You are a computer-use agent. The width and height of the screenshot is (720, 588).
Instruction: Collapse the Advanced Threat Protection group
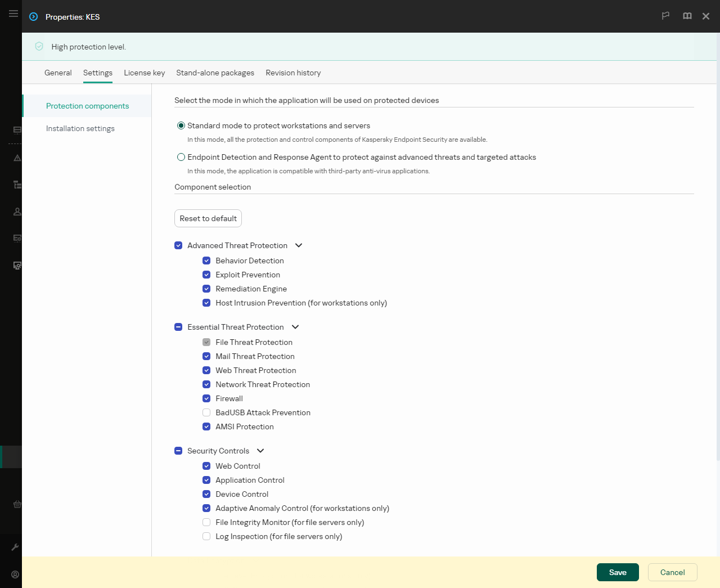point(299,245)
